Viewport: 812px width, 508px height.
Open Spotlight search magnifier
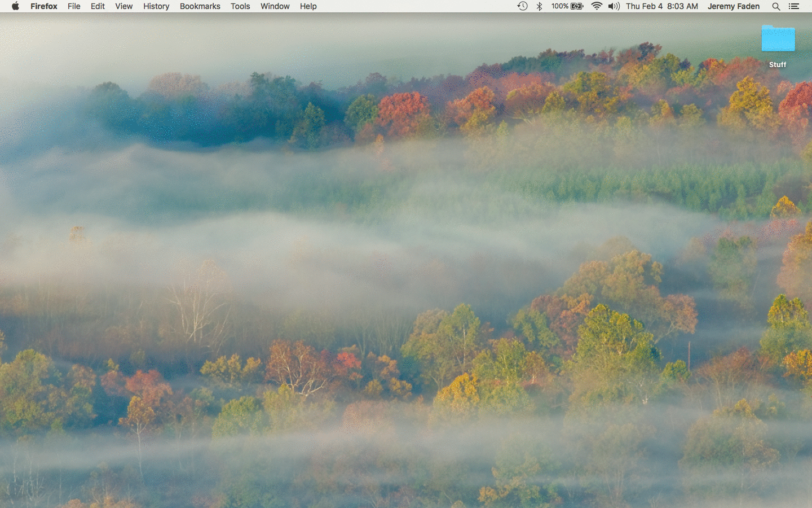pyautogui.click(x=776, y=6)
